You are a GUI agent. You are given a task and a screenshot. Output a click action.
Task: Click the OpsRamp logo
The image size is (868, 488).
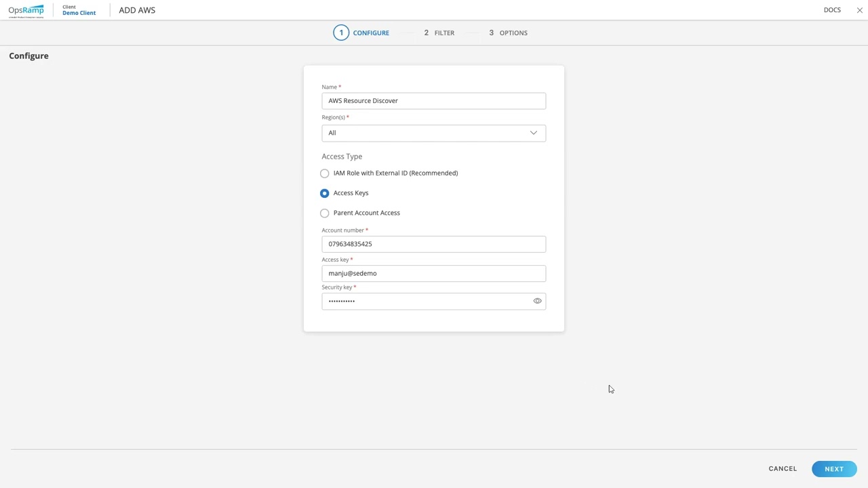[26, 11]
